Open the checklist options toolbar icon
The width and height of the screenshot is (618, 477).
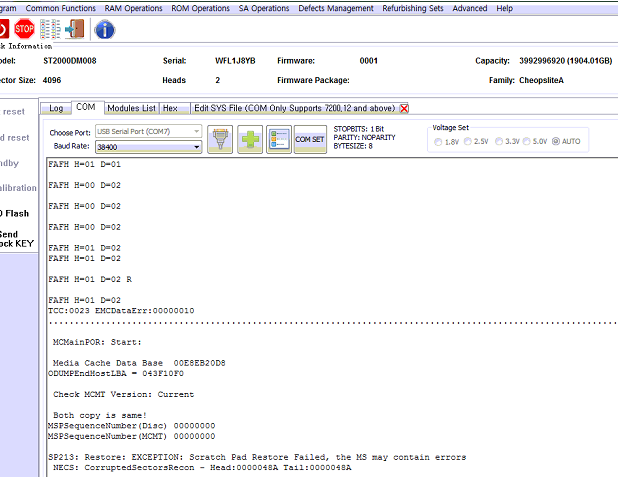(x=50, y=29)
